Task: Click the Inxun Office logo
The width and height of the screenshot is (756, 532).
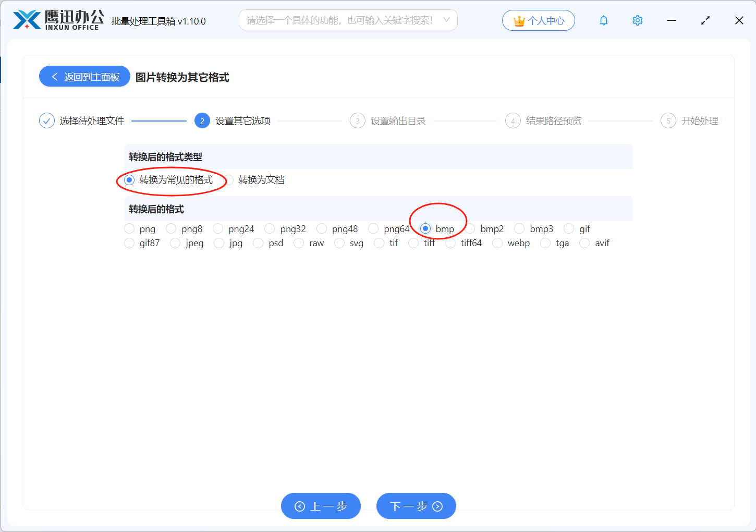Action: [x=58, y=20]
